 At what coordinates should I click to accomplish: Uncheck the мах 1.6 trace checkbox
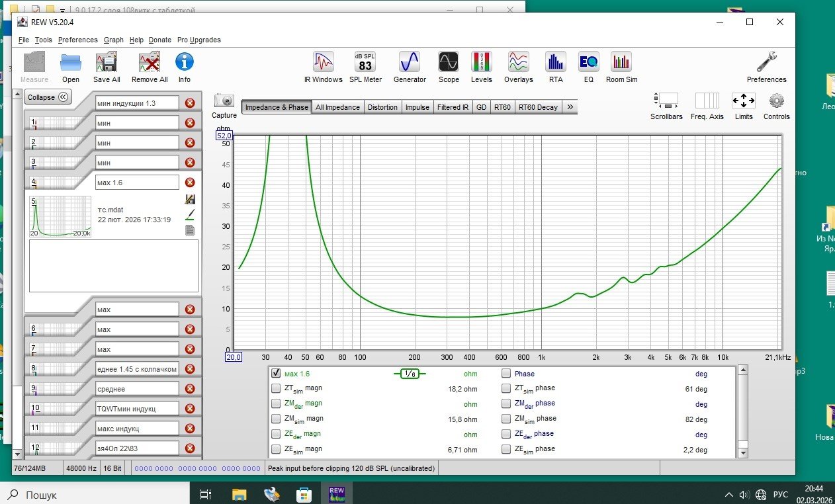(x=277, y=374)
